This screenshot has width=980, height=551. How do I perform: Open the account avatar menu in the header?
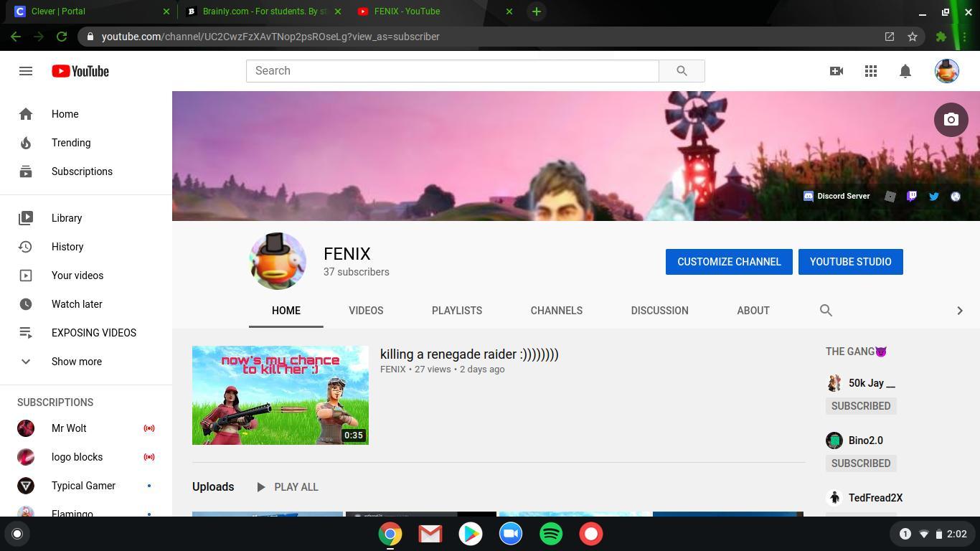947,71
